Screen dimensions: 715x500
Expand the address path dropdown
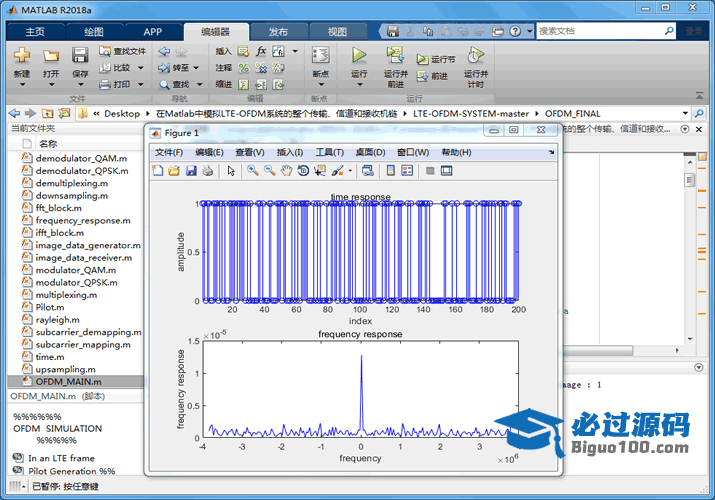click(x=685, y=113)
